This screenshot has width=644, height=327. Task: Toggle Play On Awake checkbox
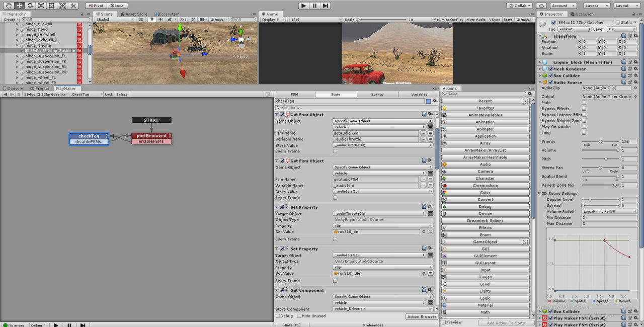584,127
